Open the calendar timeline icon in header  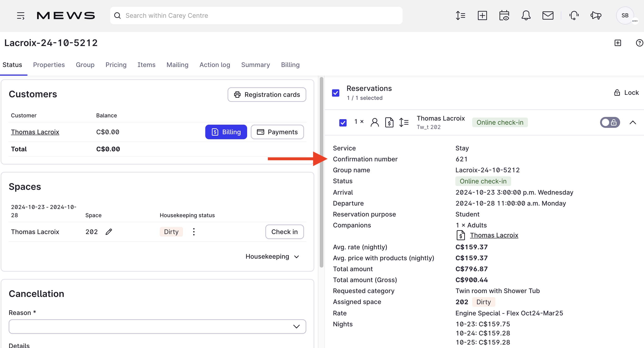coord(504,15)
